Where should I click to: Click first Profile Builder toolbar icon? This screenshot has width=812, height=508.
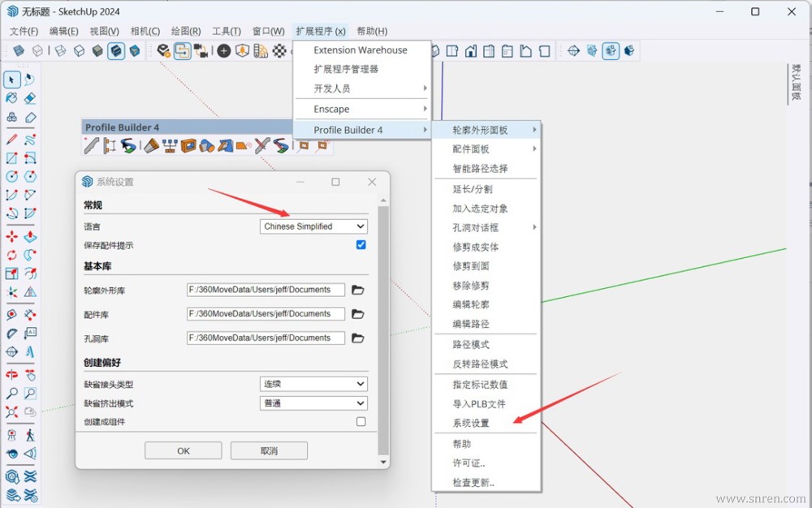(x=91, y=146)
